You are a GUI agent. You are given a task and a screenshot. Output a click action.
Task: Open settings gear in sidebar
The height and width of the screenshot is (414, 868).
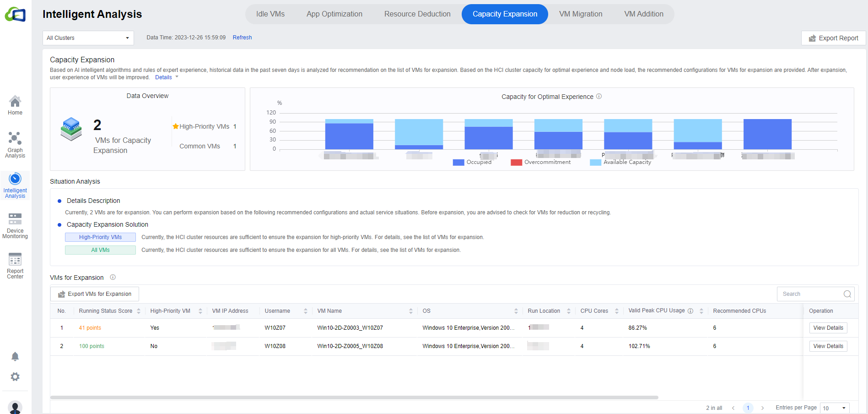15,376
